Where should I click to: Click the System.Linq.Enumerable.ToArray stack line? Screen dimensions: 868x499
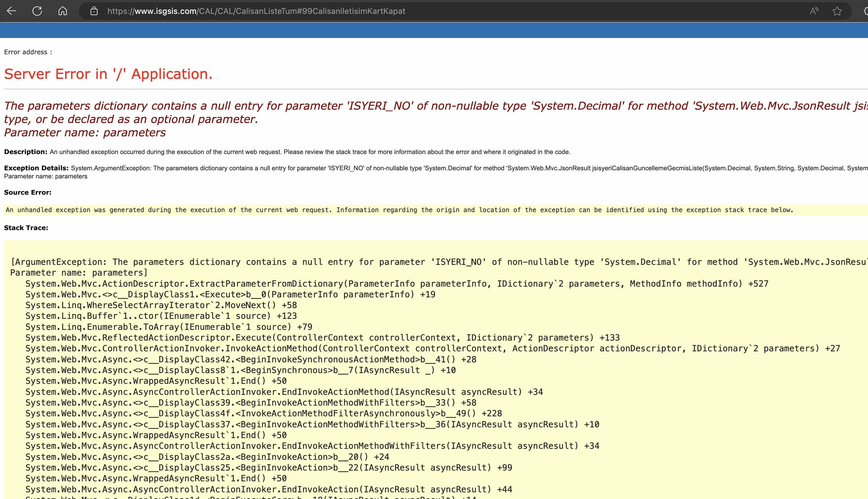click(168, 327)
